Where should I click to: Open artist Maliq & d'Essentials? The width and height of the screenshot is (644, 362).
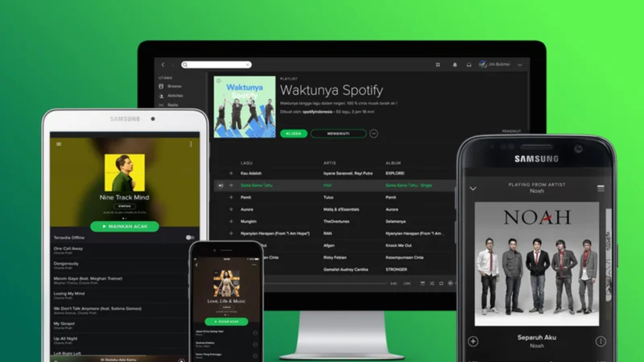[x=341, y=209]
